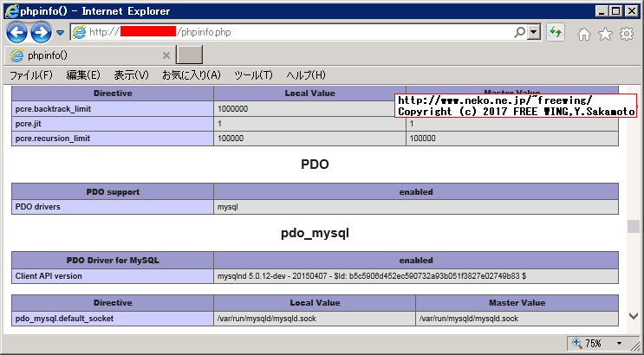Viewport: 644px width, 355px height.
Task: Click the URL address field
Action: (347, 32)
